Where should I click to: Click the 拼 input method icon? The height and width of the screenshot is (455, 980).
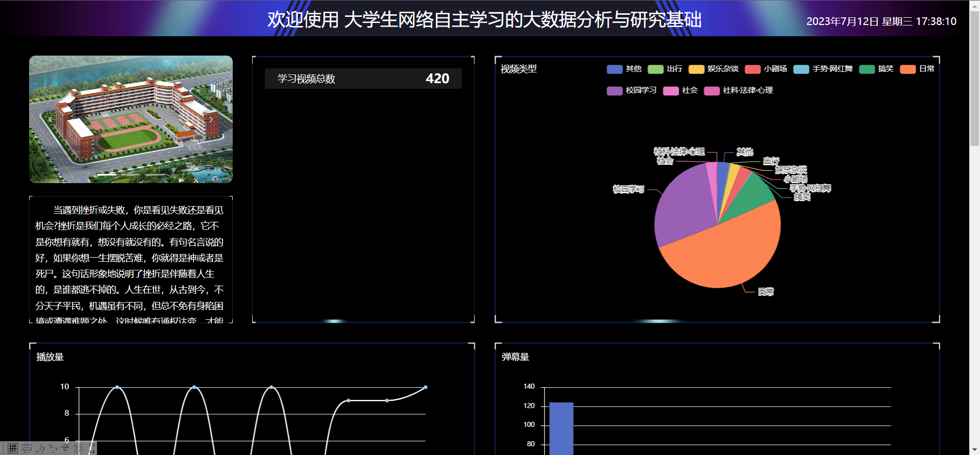pyautogui.click(x=13, y=448)
